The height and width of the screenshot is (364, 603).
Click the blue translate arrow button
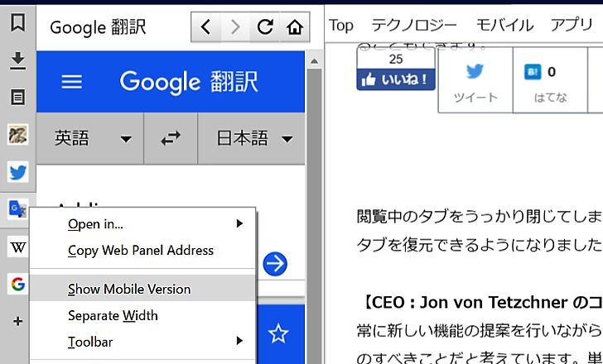click(x=275, y=264)
